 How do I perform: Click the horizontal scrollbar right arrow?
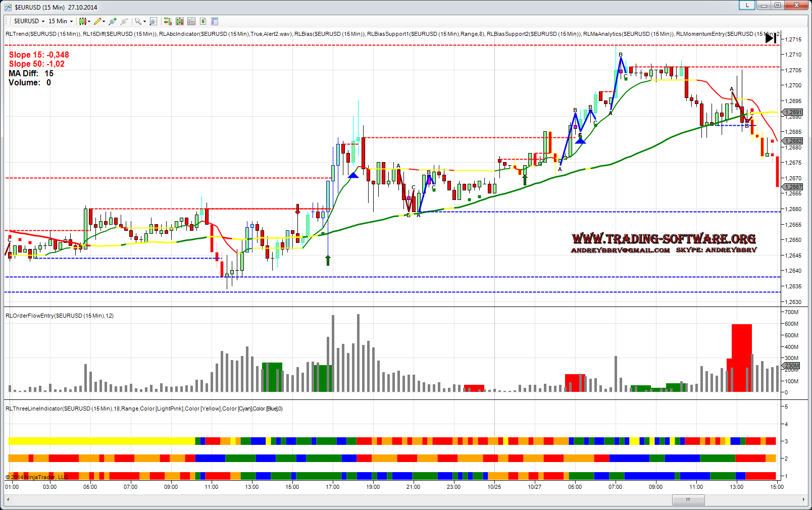click(x=803, y=499)
